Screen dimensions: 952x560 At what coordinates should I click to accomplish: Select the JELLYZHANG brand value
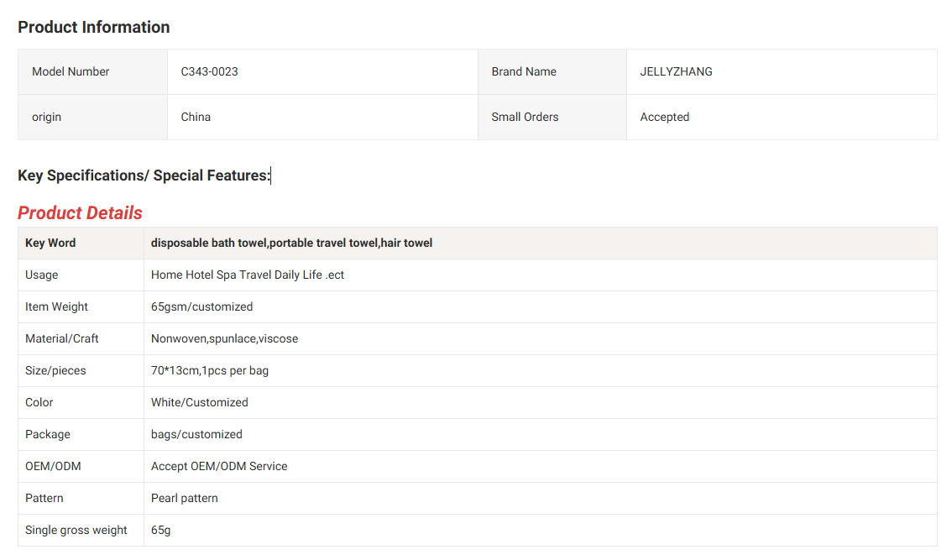pos(676,71)
